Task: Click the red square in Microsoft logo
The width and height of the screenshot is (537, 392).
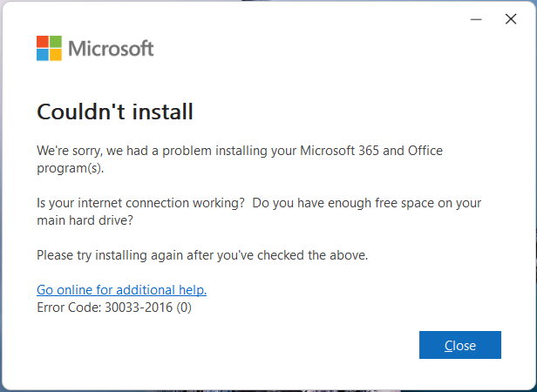Action: tap(43, 42)
